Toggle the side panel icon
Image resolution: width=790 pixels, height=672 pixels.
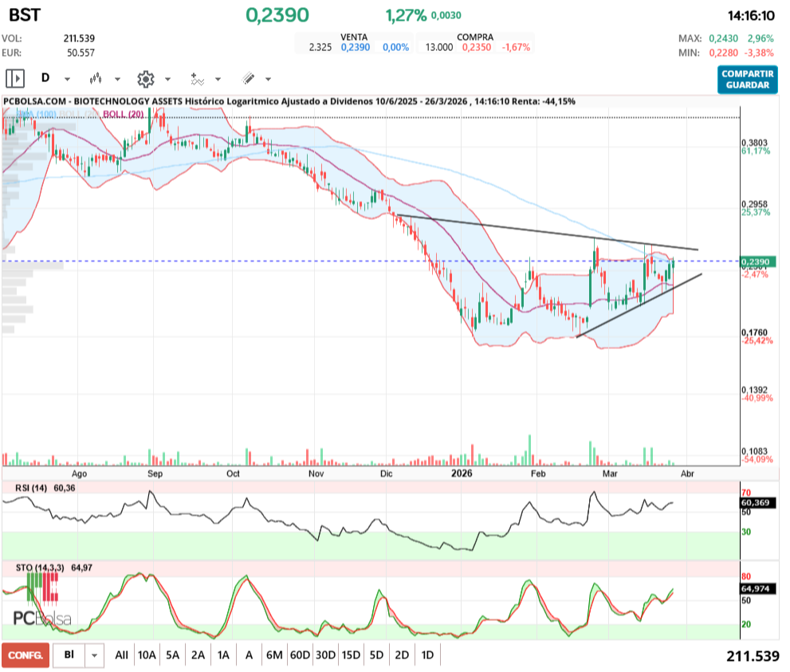pyautogui.click(x=15, y=79)
